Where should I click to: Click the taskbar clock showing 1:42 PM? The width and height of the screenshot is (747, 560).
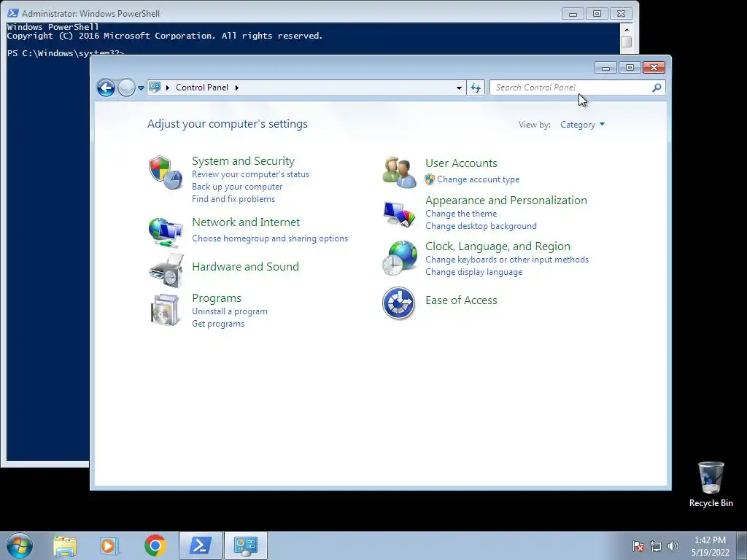[x=710, y=546]
